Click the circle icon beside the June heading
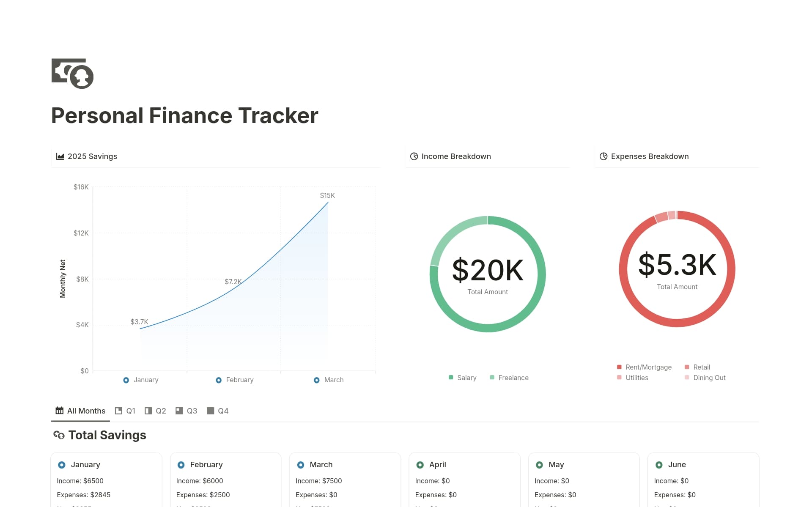This screenshot has height=507, width=812. point(660,464)
